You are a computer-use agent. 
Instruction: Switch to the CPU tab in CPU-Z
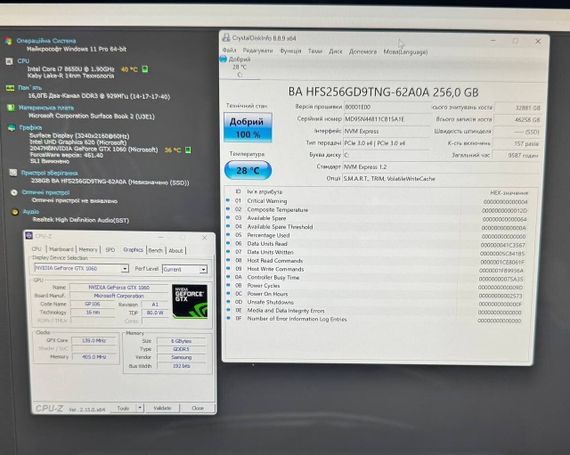point(37,249)
